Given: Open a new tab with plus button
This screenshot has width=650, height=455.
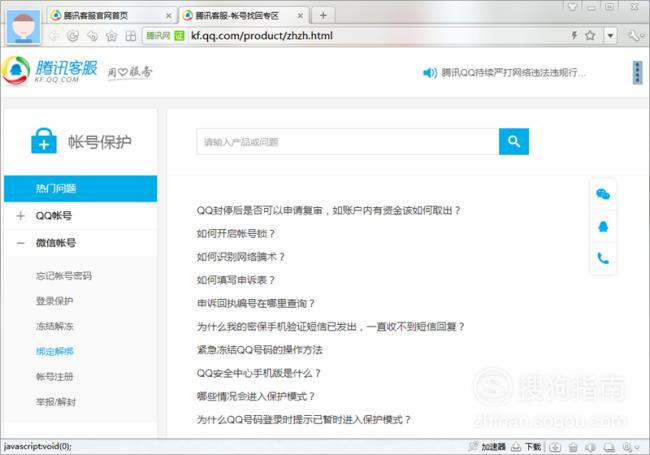Looking at the screenshot, I should 323,16.
